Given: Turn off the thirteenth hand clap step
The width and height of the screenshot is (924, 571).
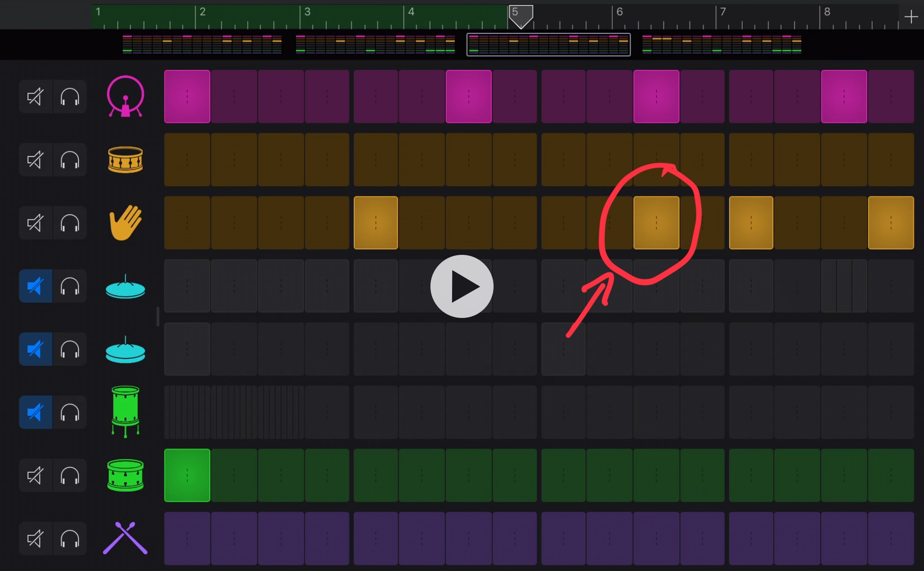Looking at the screenshot, I should pyautogui.click(x=751, y=223).
